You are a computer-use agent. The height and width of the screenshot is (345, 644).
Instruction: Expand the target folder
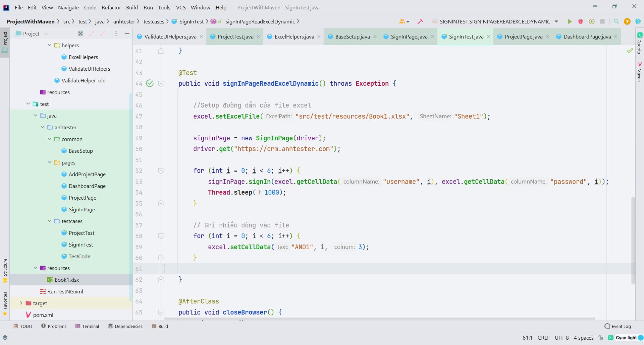(x=21, y=303)
